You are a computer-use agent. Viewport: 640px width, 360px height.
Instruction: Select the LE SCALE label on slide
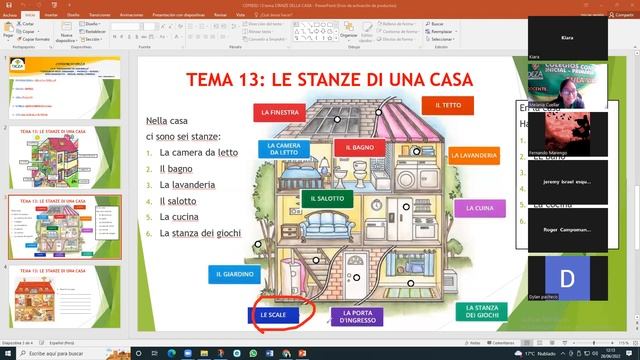coord(273,315)
